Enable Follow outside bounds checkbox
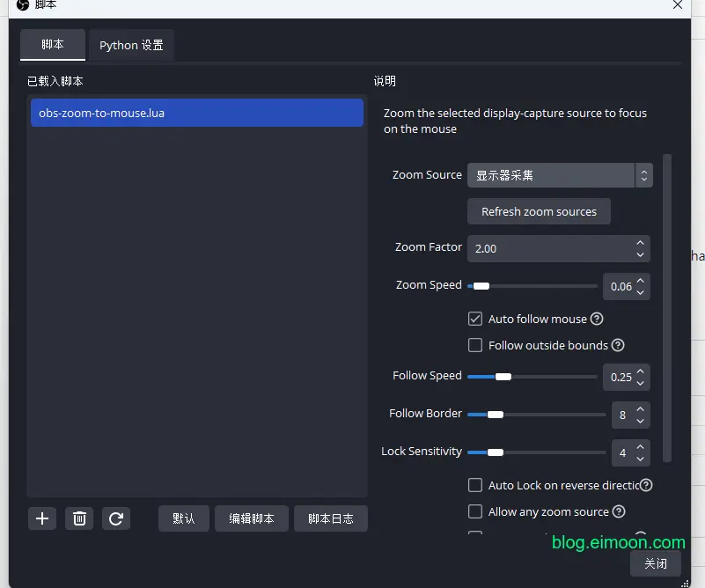The image size is (705, 588). point(475,345)
